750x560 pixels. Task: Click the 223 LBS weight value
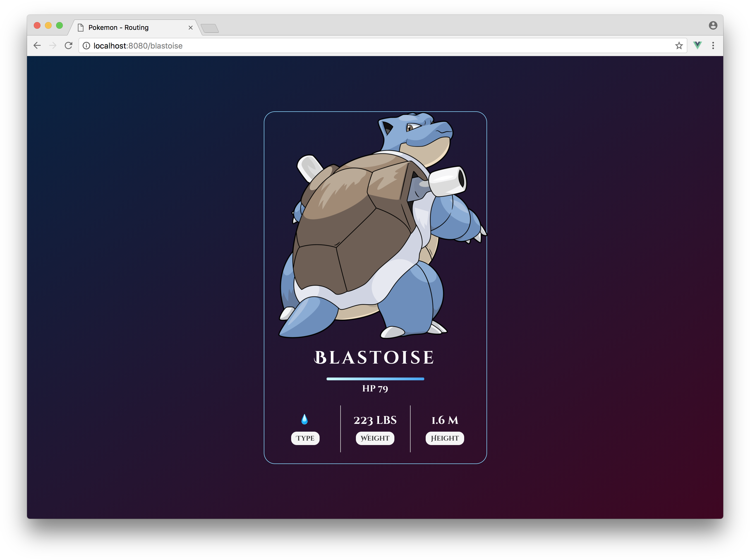coord(375,420)
